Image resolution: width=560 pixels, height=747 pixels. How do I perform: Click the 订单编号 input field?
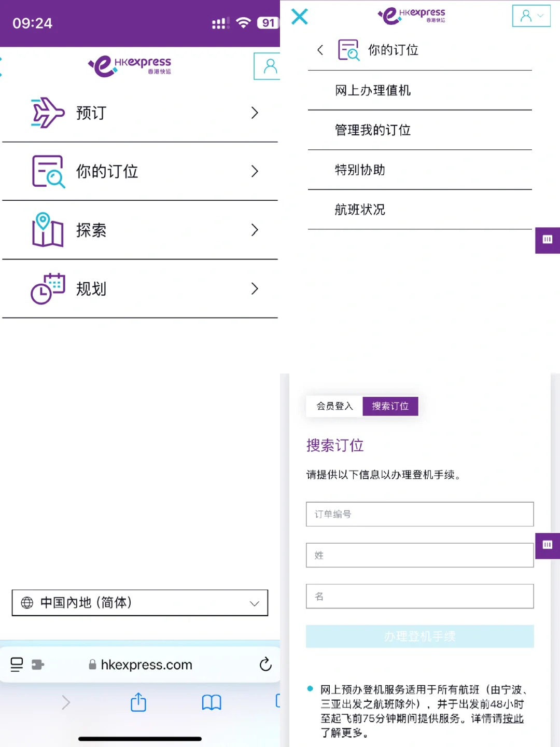[x=419, y=514]
